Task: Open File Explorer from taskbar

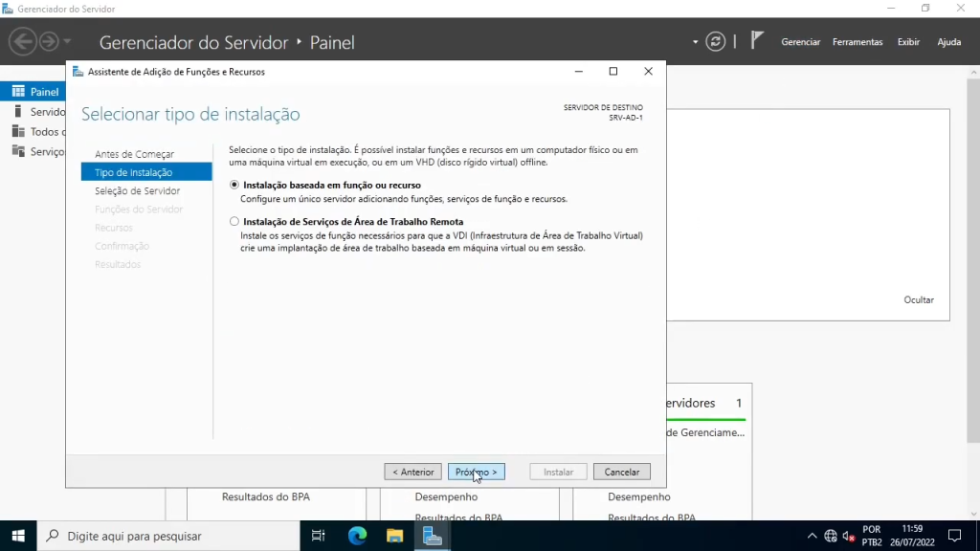Action: pos(394,536)
